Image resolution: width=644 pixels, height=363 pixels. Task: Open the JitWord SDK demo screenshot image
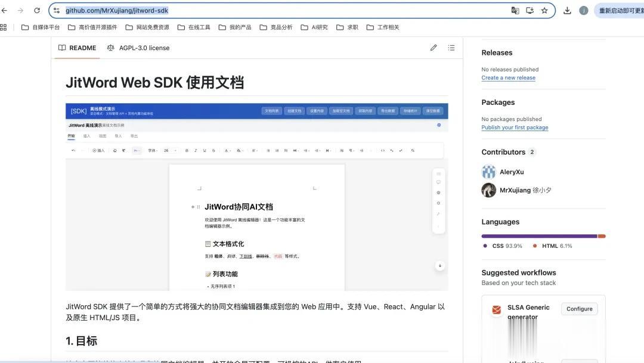[x=256, y=197]
